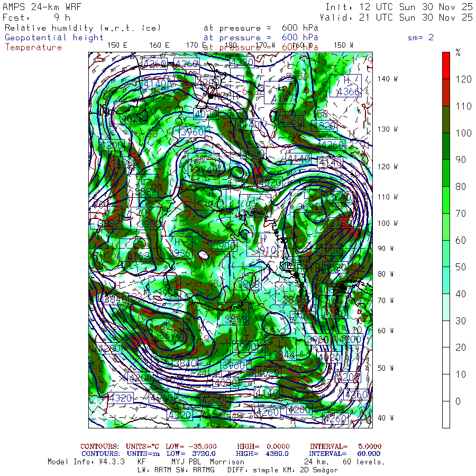This screenshot has width=476, height=476.
Task: Click the 'Init: 12 UTC Sun 30 Nov 25' text
Action: 399,7
